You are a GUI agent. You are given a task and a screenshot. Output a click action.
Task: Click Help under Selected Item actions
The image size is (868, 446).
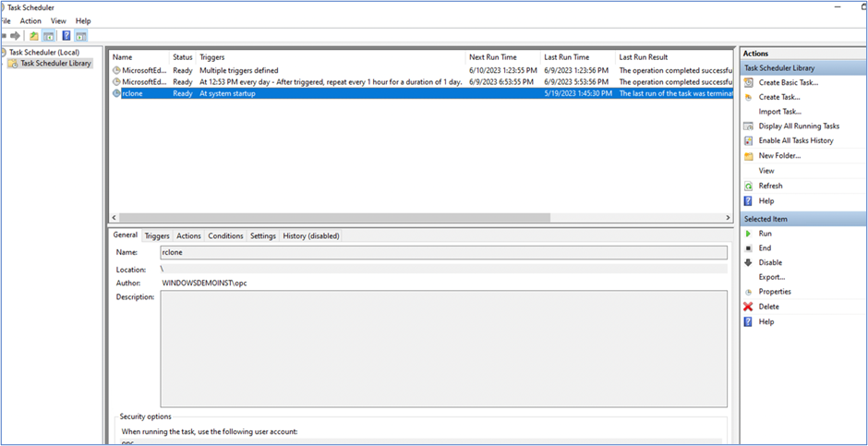[766, 321]
